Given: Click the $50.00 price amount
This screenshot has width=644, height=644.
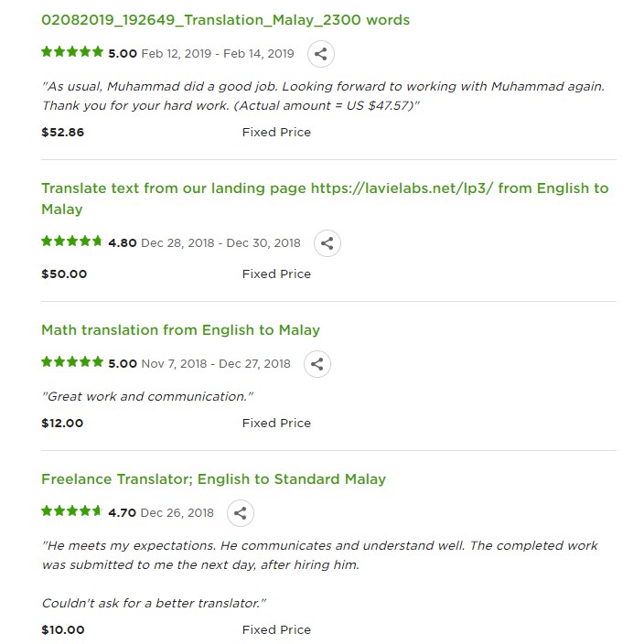Looking at the screenshot, I should tap(64, 274).
